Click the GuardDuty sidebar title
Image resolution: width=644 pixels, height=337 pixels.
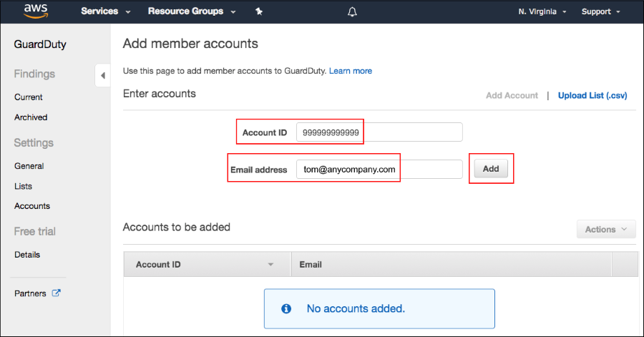(x=40, y=44)
